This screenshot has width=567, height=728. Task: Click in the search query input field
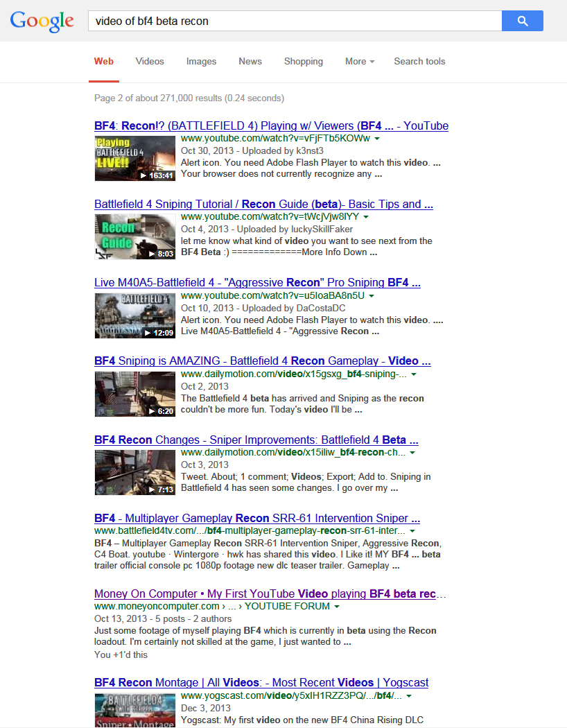[x=295, y=21]
